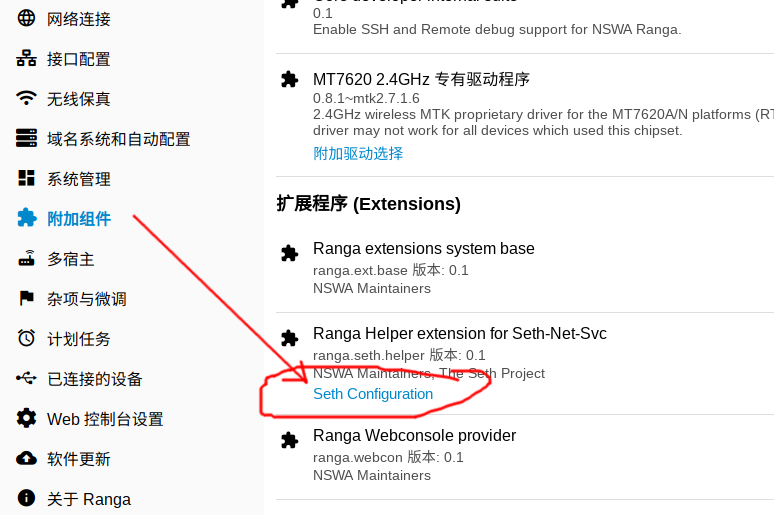The height and width of the screenshot is (515, 774).
Task: Click the dashboard icon beside 系统管理
Action: 26,178
